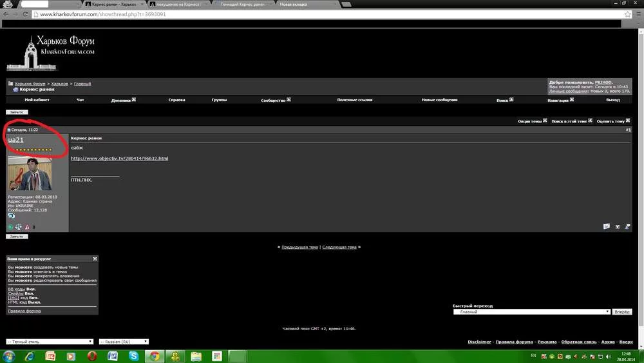Screen dimensions: 644x363
Task: Expand the Навигация menu
Action: pyautogui.click(x=560, y=100)
